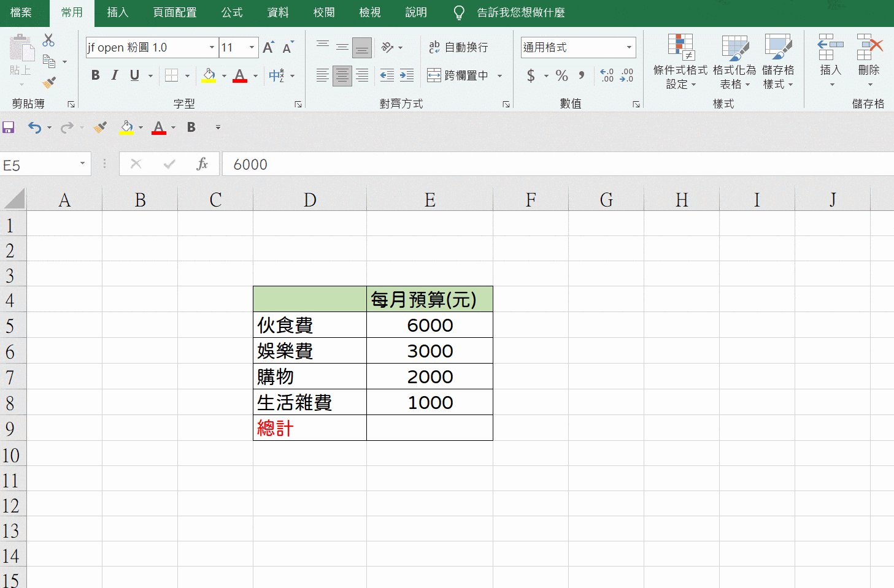Screen dimensions: 894x588
Task: Select the Italic formatting icon
Action: pos(114,75)
